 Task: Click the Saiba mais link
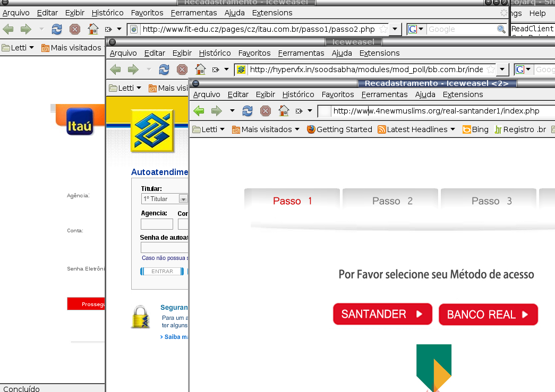pyautogui.click(x=174, y=337)
